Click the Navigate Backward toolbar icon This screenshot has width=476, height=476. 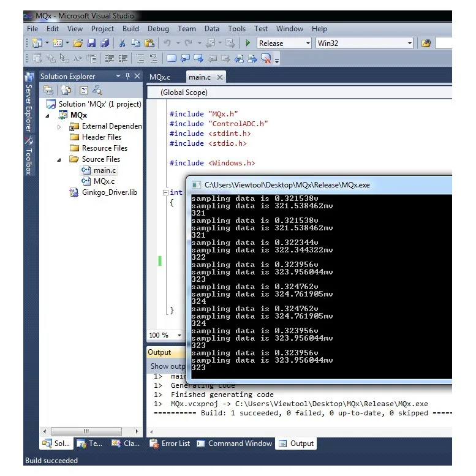(x=210, y=43)
